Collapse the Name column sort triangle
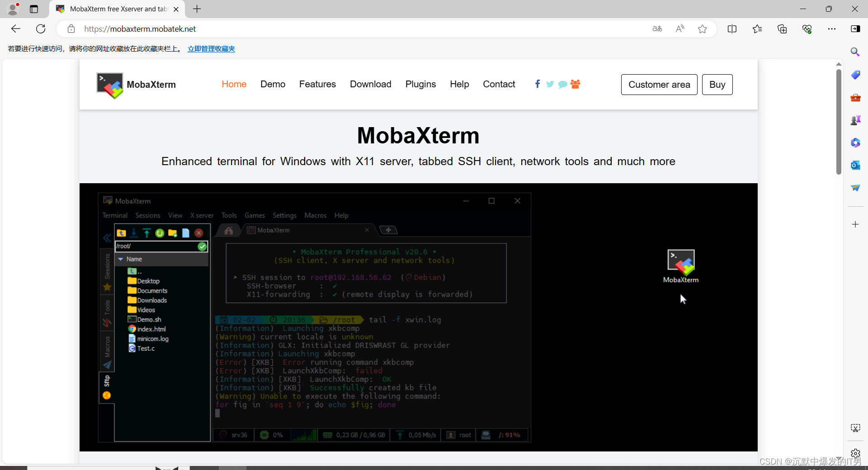Screen dimensions: 868x470 click(120, 259)
